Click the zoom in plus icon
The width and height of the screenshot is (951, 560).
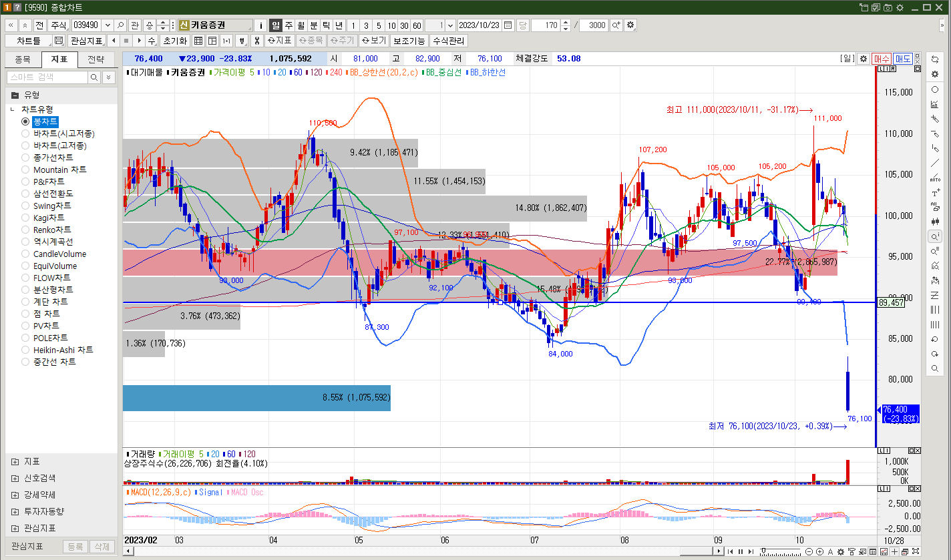[819, 551]
